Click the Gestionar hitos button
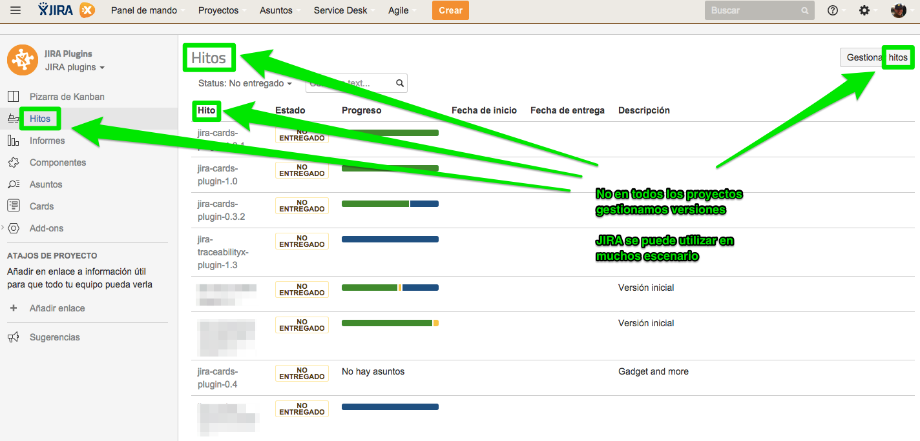Screen dimensions: 920x441 click(877, 57)
